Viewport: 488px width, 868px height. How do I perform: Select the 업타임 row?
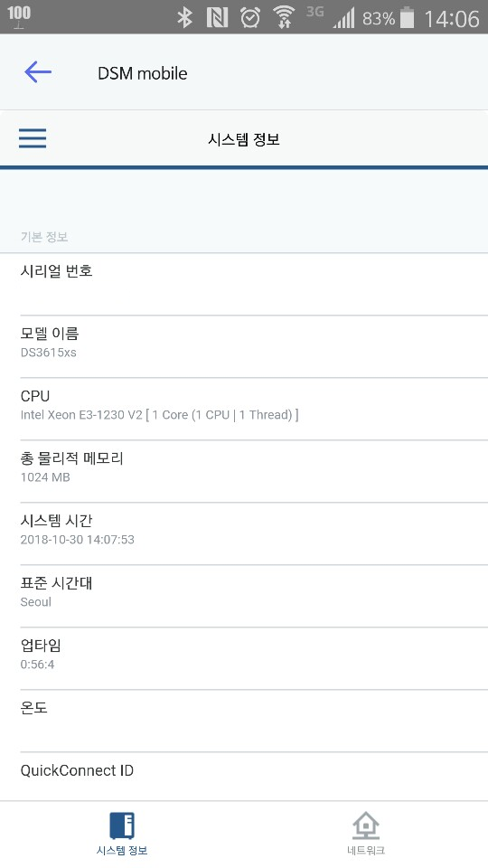244,659
